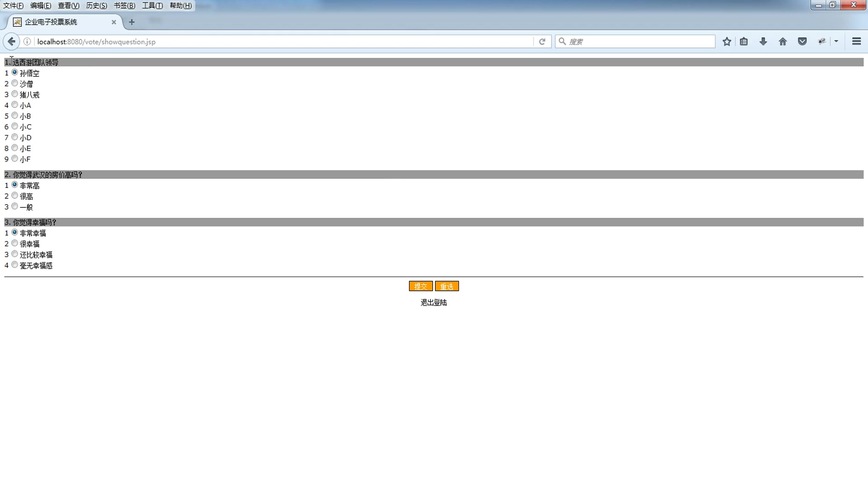Click 退出登陆 logout link
This screenshot has width=868, height=488.
point(434,302)
